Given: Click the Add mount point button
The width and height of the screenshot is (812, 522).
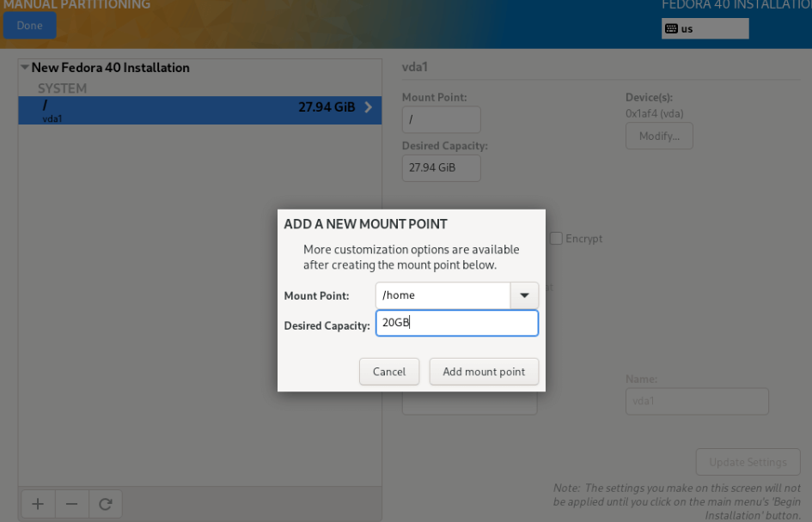Looking at the screenshot, I should [x=484, y=372].
